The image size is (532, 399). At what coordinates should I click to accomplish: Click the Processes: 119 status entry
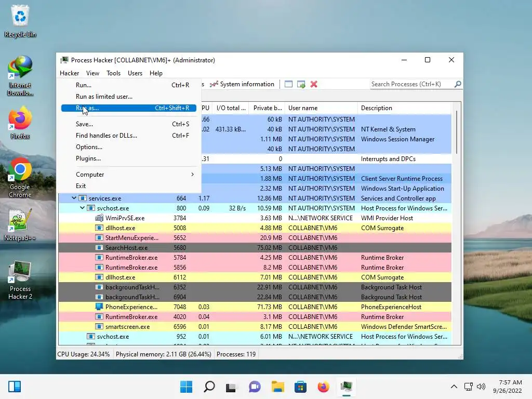click(236, 354)
